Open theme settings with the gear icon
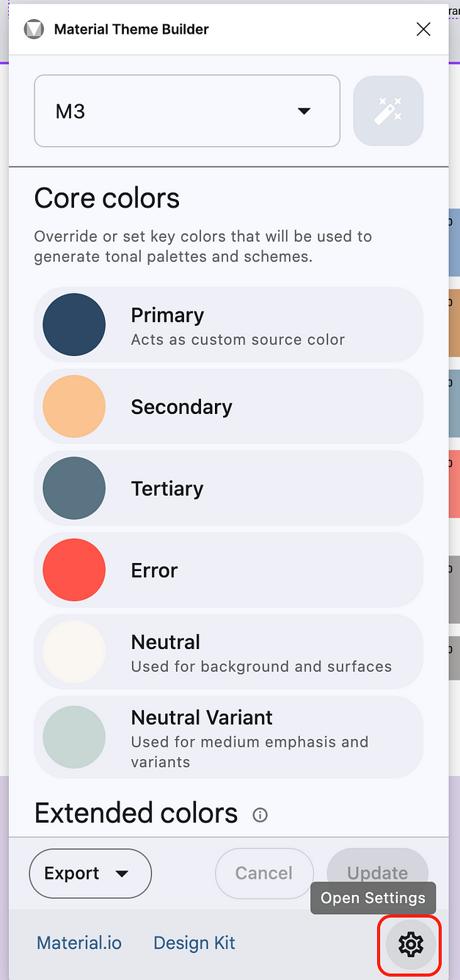The width and height of the screenshot is (460, 980). 410,945
